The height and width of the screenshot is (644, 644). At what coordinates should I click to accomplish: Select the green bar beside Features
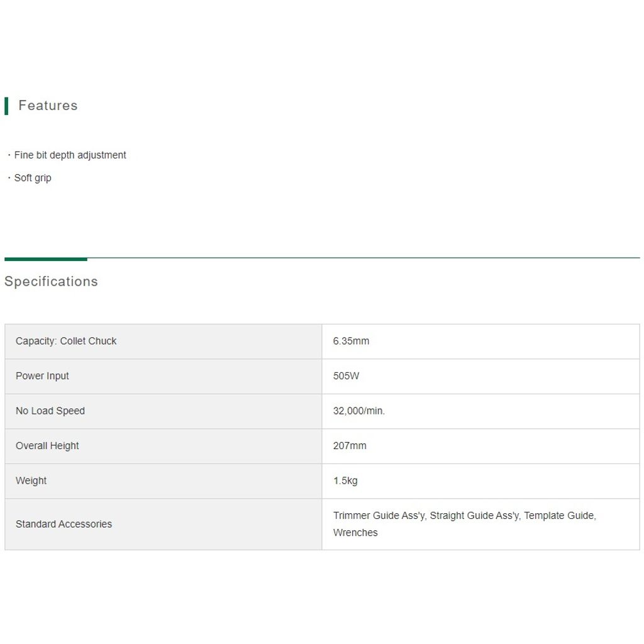[6, 106]
